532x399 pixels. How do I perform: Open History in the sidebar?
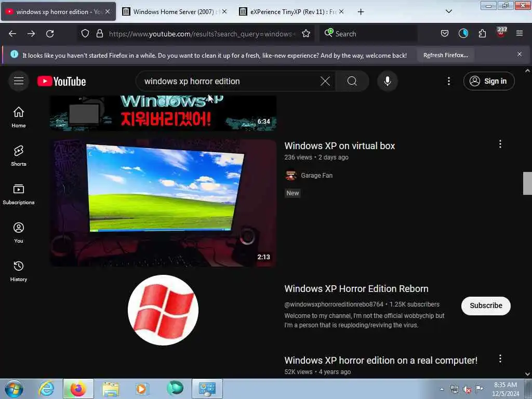[19, 271]
